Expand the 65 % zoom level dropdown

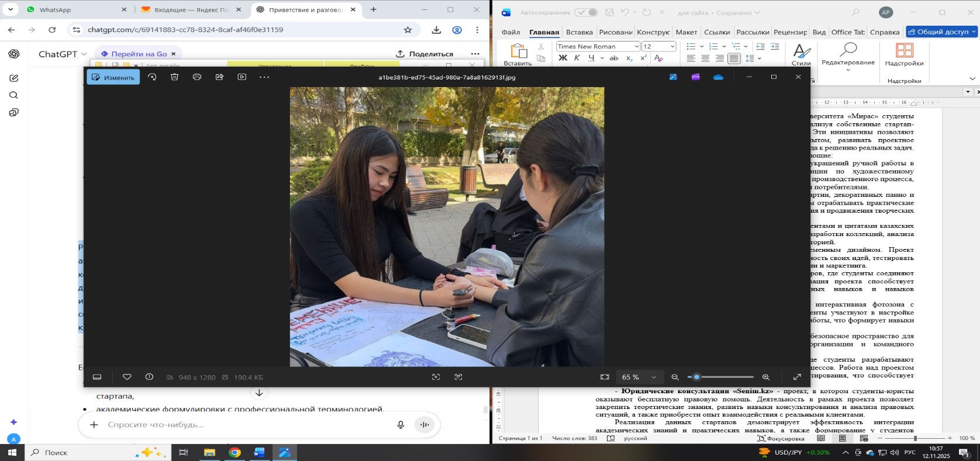[x=654, y=377]
